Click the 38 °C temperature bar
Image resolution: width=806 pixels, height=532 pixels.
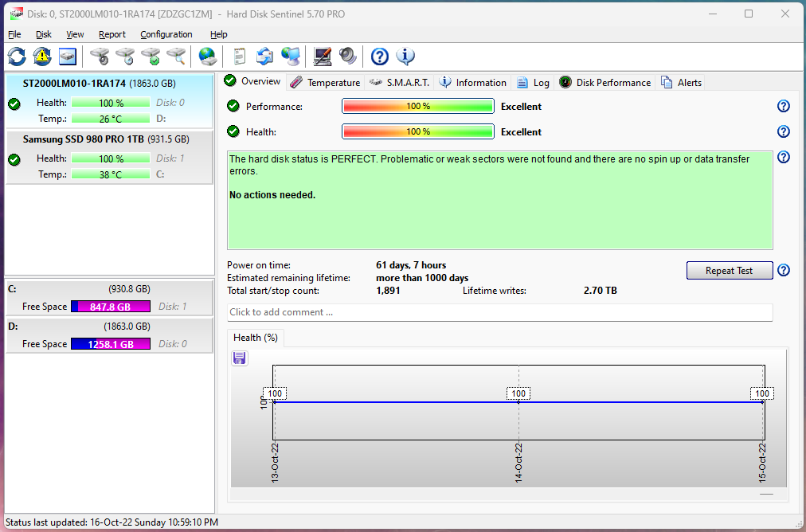[111, 174]
